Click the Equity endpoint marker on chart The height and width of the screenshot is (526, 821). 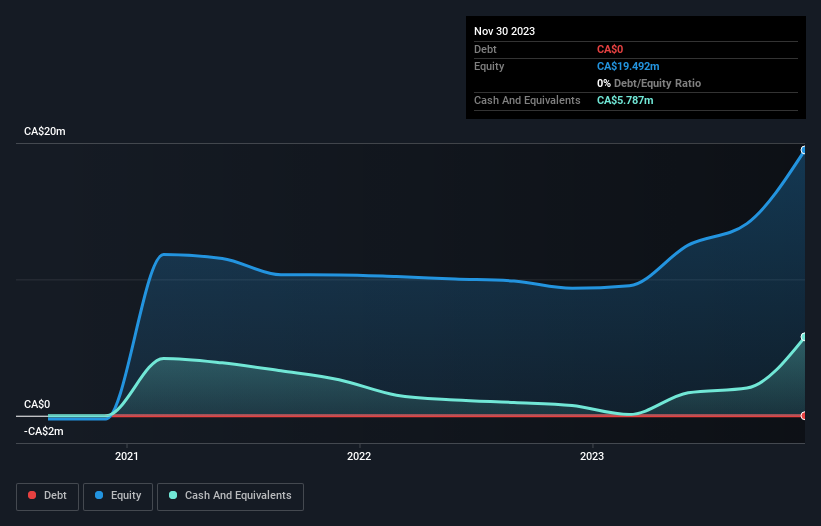tap(804, 150)
